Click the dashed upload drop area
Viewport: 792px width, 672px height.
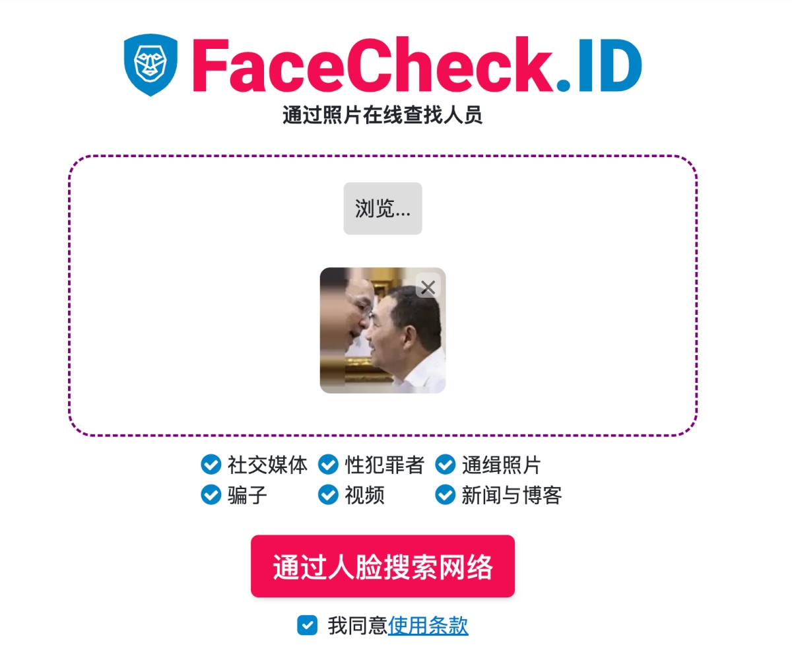click(383, 296)
